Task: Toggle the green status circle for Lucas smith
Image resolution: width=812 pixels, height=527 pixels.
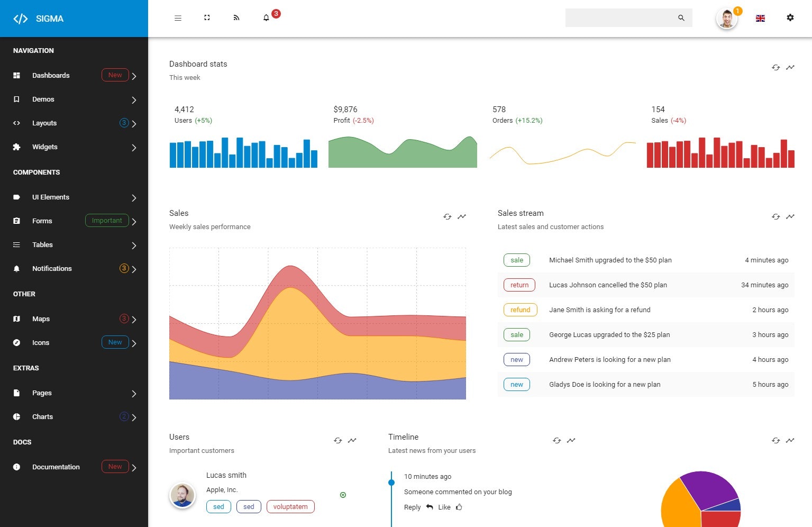Action: click(343, 495)
